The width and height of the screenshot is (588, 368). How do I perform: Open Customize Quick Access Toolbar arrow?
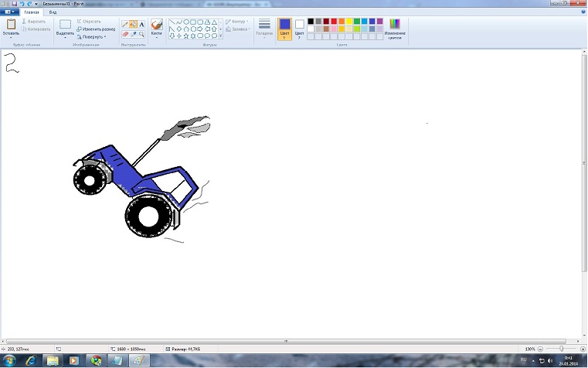point(36,4)
